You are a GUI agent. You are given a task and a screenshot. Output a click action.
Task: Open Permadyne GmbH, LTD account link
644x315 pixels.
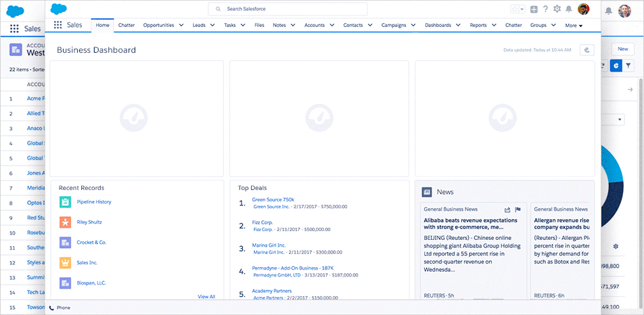277,275
